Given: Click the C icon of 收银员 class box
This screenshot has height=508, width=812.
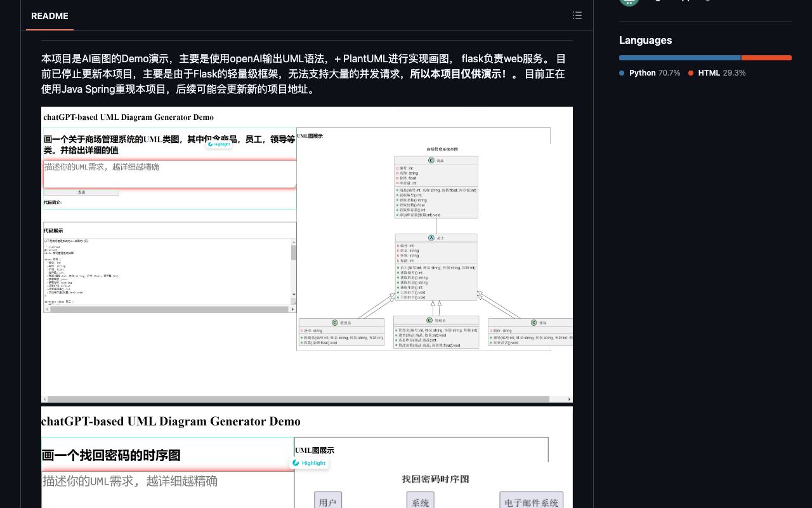Looking at the screenshot, I should (335, 323).
